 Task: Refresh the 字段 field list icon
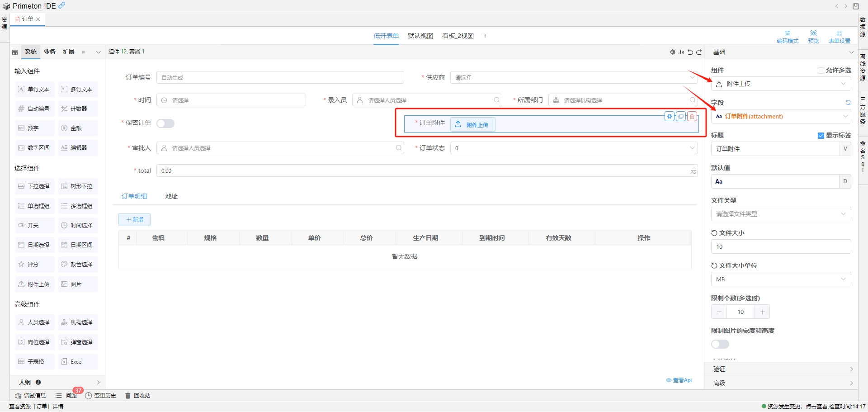coord(848,103)
